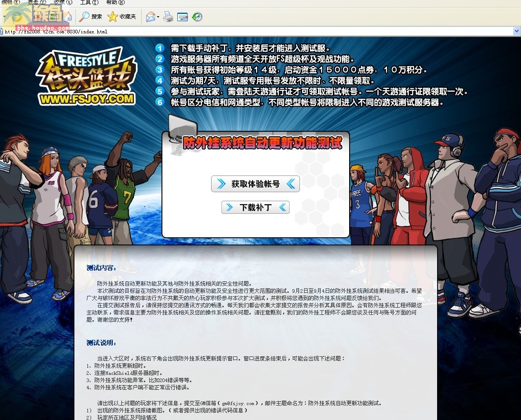Click line 测试为期7天
This screenshot has width=521, height=420.
click(273, 81)
